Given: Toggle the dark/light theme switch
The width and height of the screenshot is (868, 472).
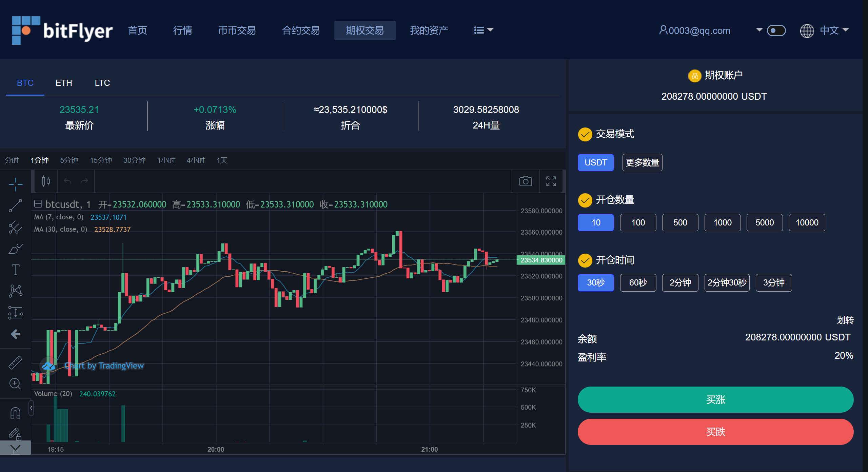Looking at the screenshot, I should click(x=776, y=31).
